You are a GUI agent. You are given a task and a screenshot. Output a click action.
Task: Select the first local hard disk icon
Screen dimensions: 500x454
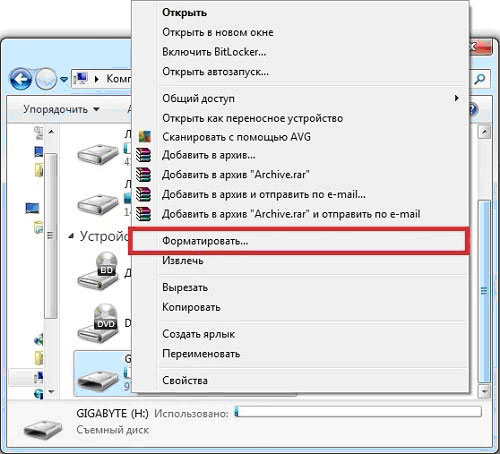coord(98,154)
